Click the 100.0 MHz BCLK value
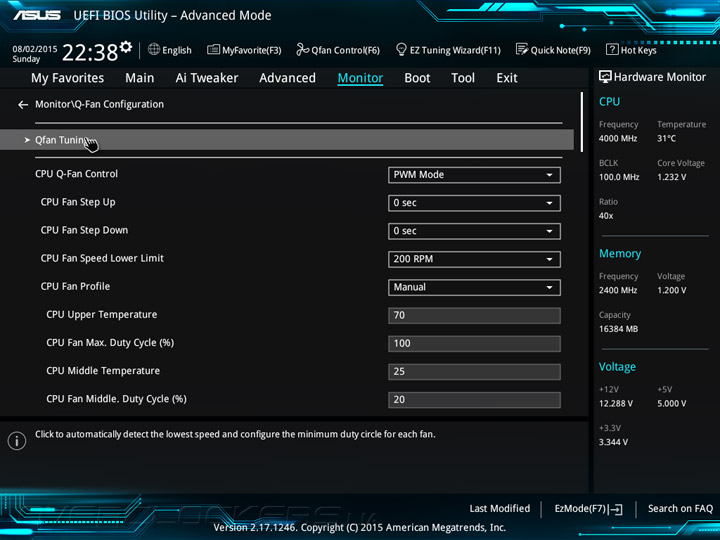The width and height of the screenshot is (720, 540). tap(619, 177)
